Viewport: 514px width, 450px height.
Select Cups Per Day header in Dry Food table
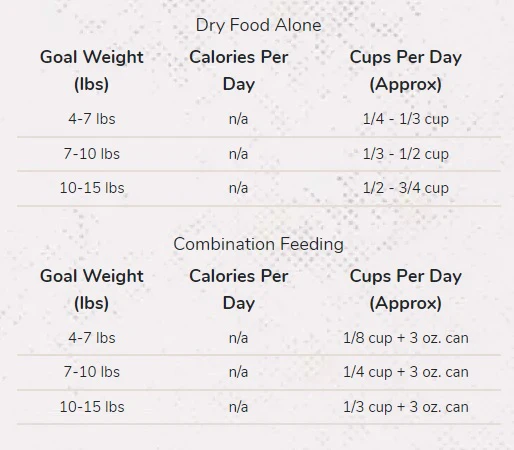pyautogui.click(x=406, y=70)
